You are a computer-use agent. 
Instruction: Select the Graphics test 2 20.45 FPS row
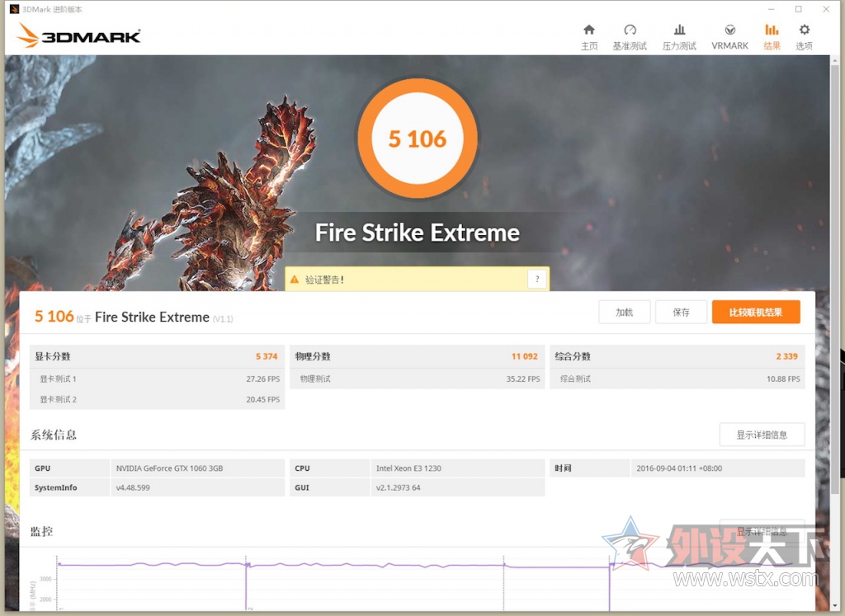point(157,400)
